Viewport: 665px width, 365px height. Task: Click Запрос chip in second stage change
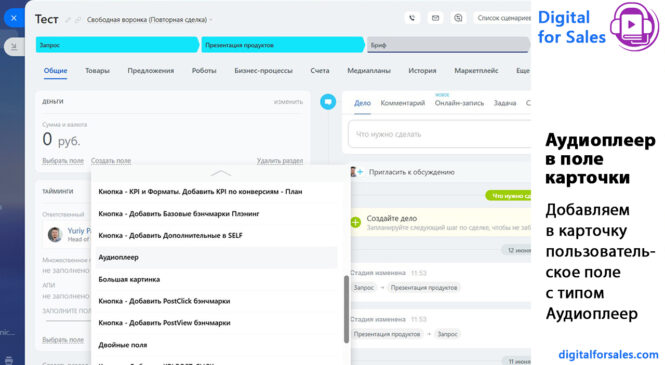pyautogui.click(x=447, y=334)
